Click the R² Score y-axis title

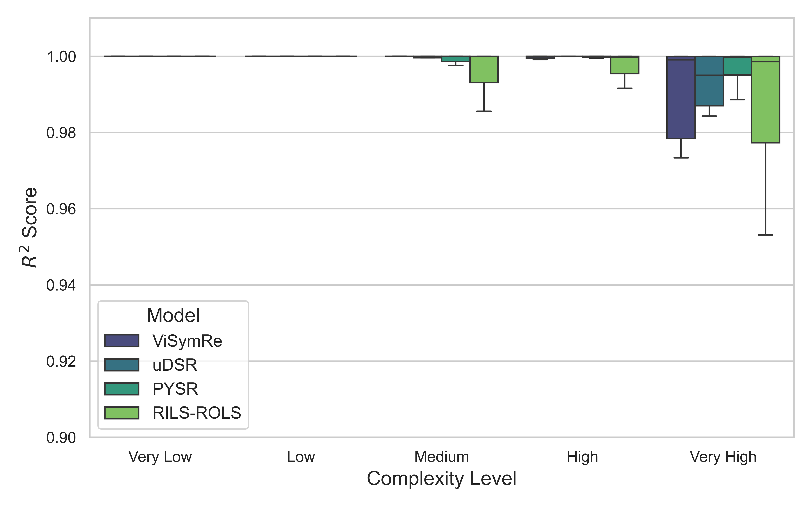click(30, 227)
